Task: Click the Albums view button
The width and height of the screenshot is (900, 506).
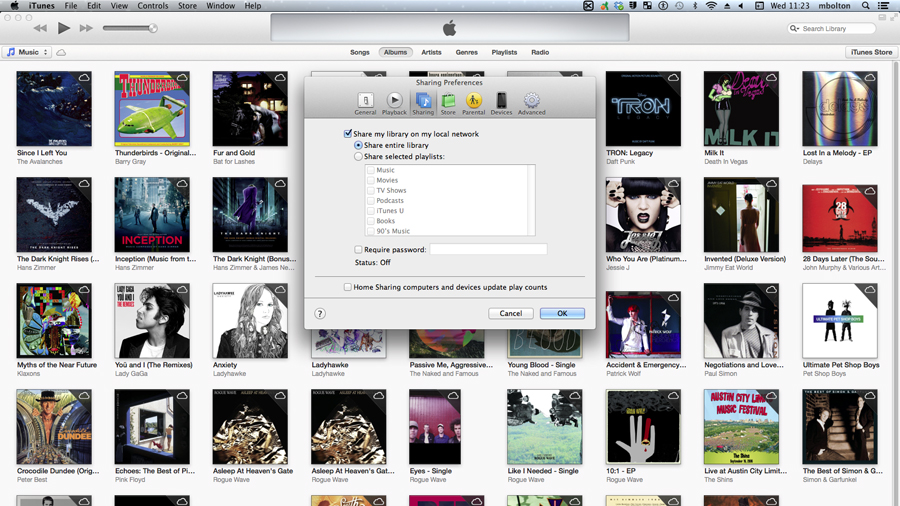Action: (395, 52)
